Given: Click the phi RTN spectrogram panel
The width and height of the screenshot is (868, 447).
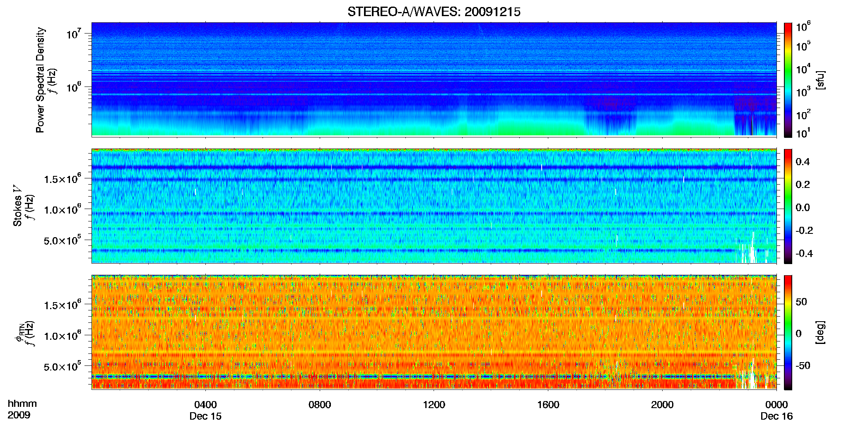Looking at the screenshot, I should coord(434,332).
